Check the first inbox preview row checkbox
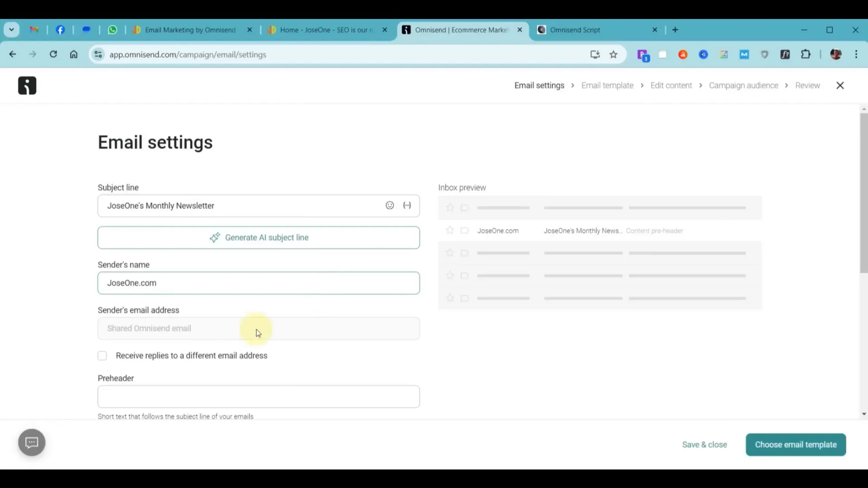Screen dimensions: 868x488 pyautogui.click(x=464, y=208)
